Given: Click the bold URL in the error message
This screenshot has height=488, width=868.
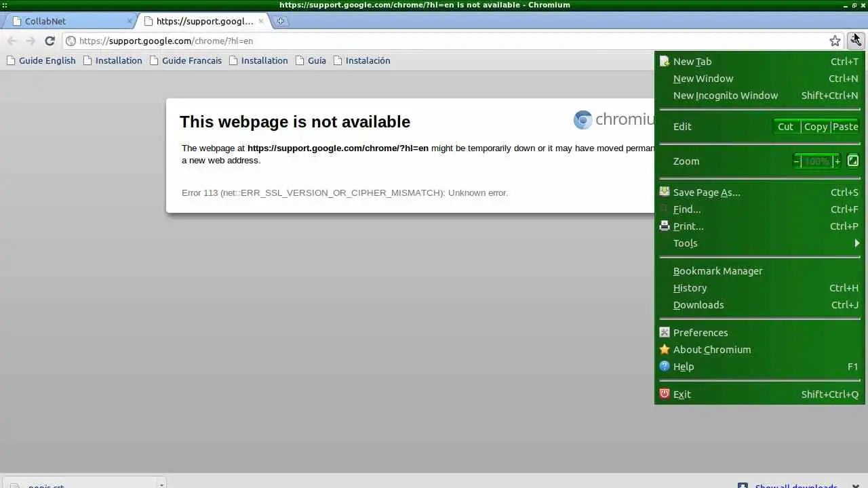Looking at the screenshot, I should (x=338, y=148).
